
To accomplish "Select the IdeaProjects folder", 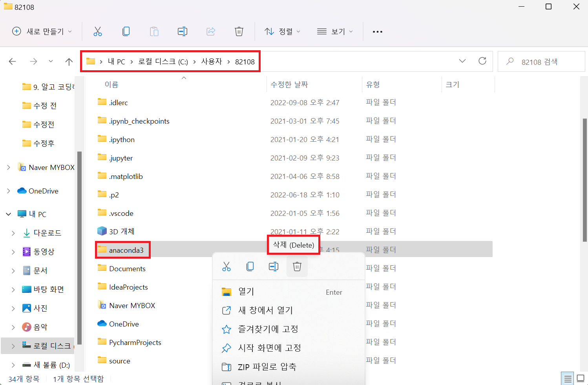I will point(122,287).
